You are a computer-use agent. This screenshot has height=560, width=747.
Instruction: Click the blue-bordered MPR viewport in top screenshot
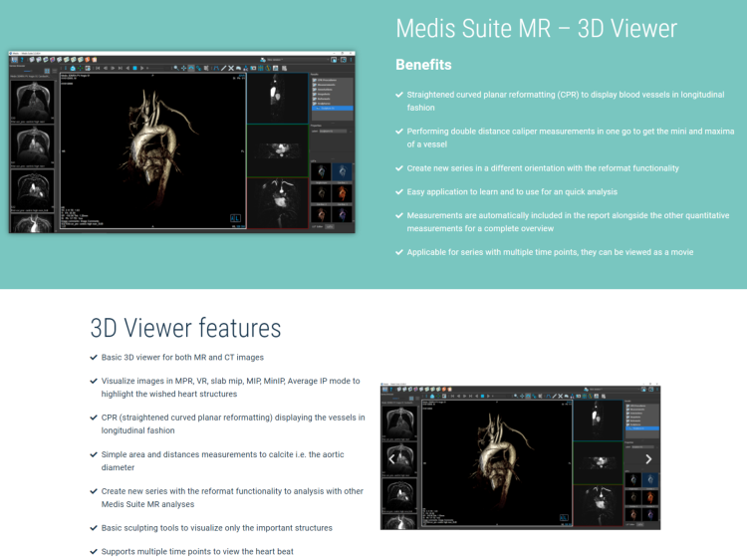(x=277, y=98)
